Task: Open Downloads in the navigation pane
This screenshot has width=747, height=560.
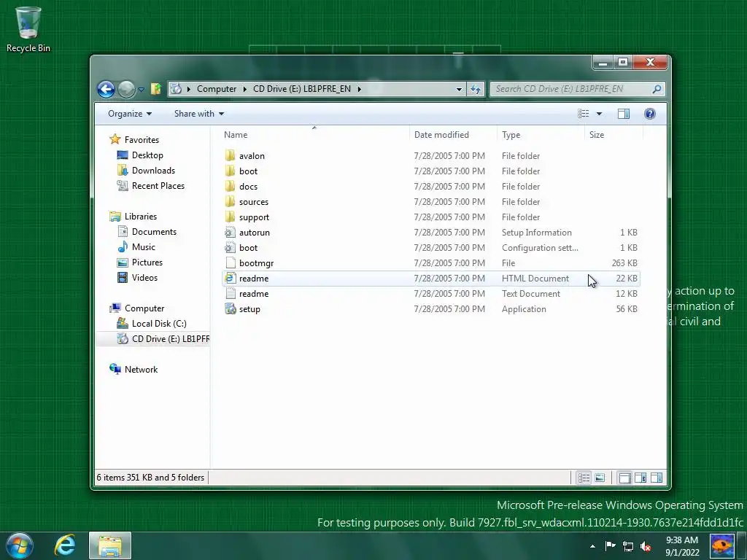Action: click(153, 171)
